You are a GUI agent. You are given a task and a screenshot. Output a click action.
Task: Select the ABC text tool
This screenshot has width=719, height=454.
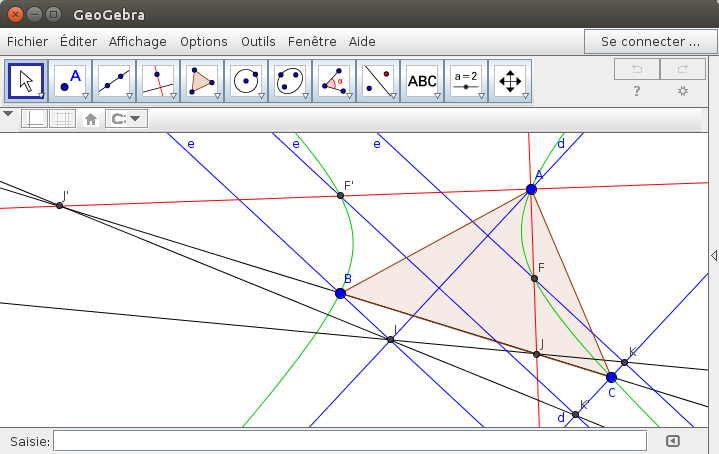pos(422,80)
